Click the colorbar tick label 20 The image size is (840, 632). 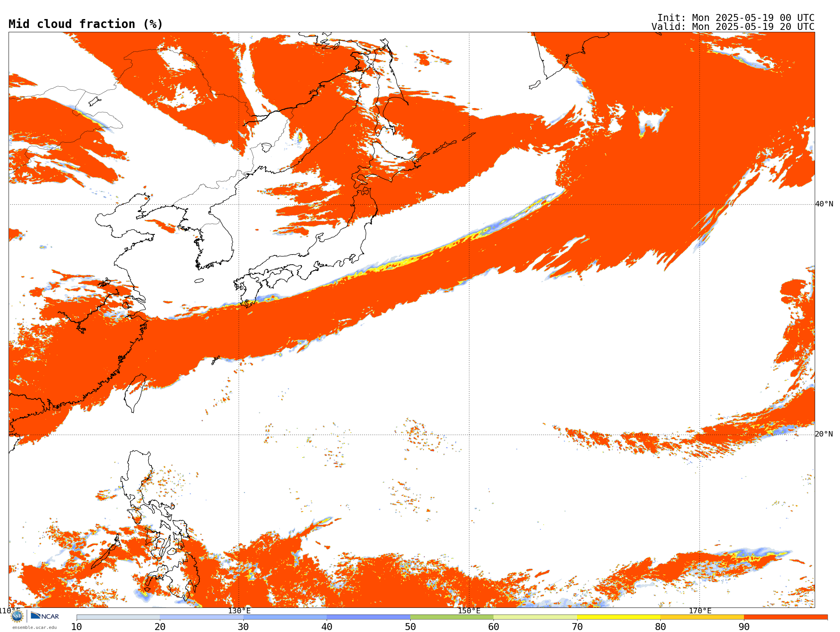point(160,627)
